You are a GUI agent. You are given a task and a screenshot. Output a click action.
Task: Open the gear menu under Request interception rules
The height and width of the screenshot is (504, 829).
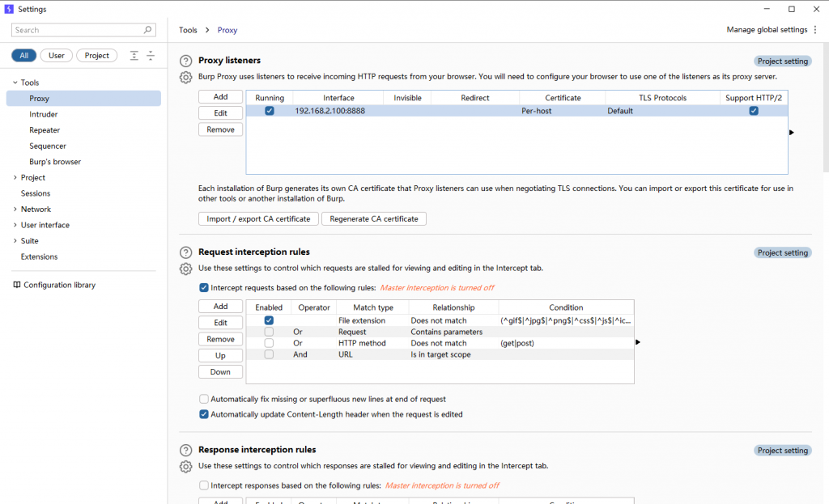pyautogui.click(x=185, y=269)
